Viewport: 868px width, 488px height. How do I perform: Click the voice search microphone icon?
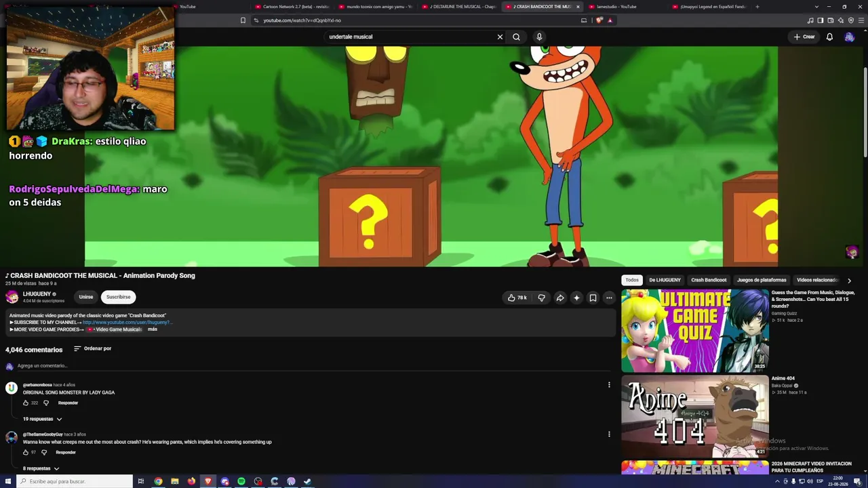[x=539, y=37]
